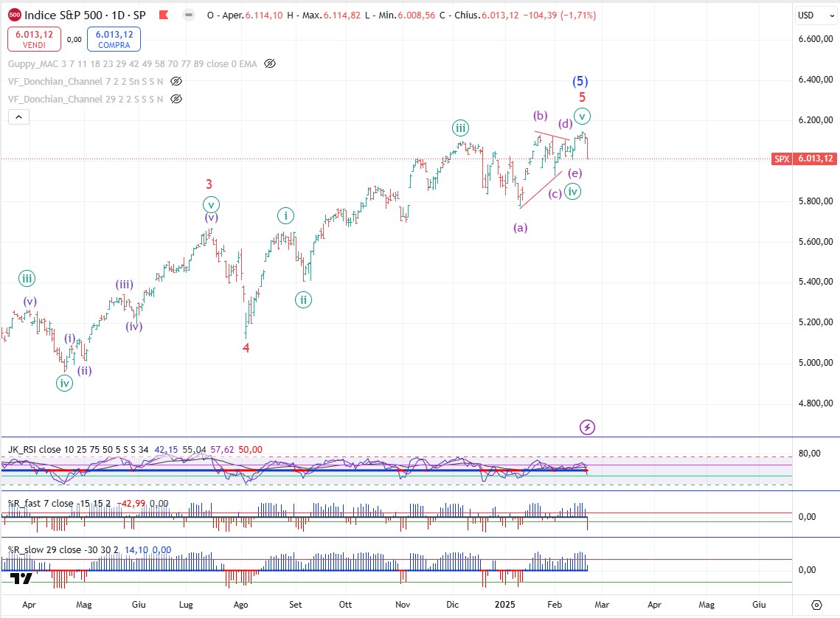Select the red 3 wave label
This screenshot has height=618, width=840.
coord(209,184)
